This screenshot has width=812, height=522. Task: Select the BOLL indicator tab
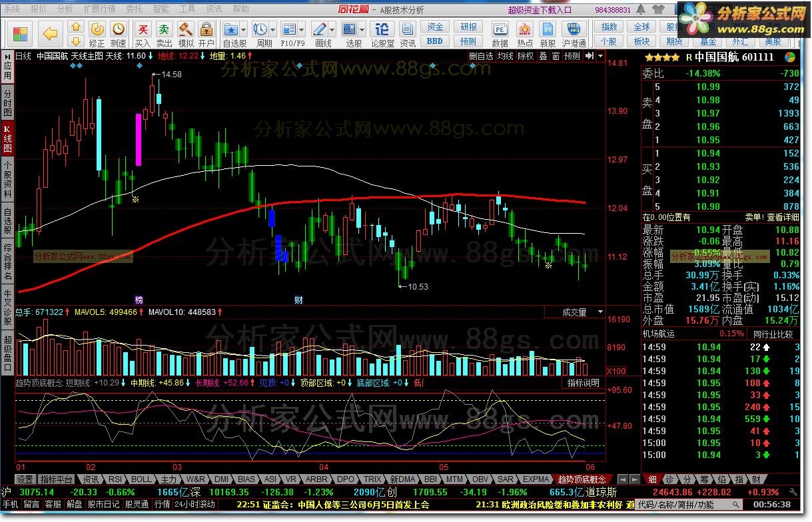coord(141,479)
